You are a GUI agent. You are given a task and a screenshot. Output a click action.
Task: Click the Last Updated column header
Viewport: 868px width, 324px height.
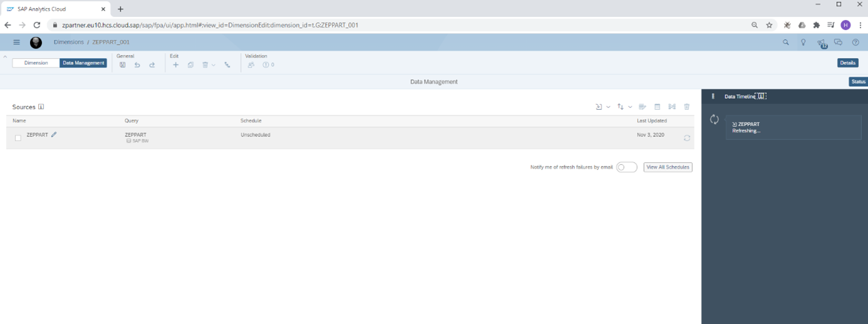(x=652, y=120)
